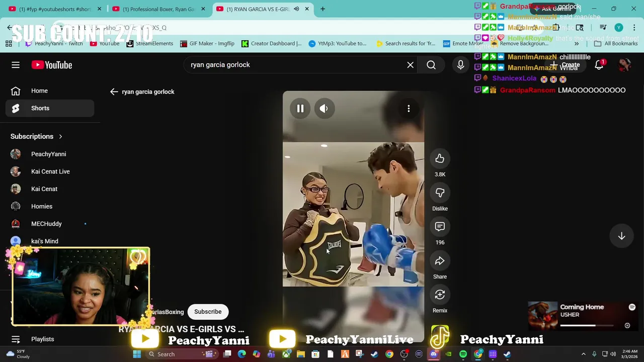The width and height of the screenshot is (644, 362).
Task: Open Spotify from the taskbar
Action: [463, 354]
